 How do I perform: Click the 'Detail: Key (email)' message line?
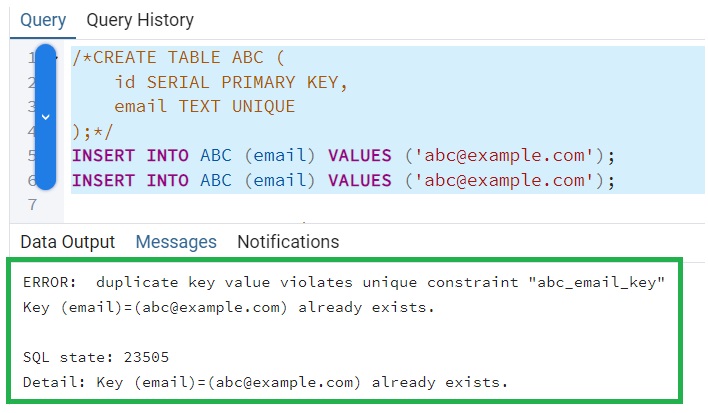pyautogui.click(x=265, y=382)
